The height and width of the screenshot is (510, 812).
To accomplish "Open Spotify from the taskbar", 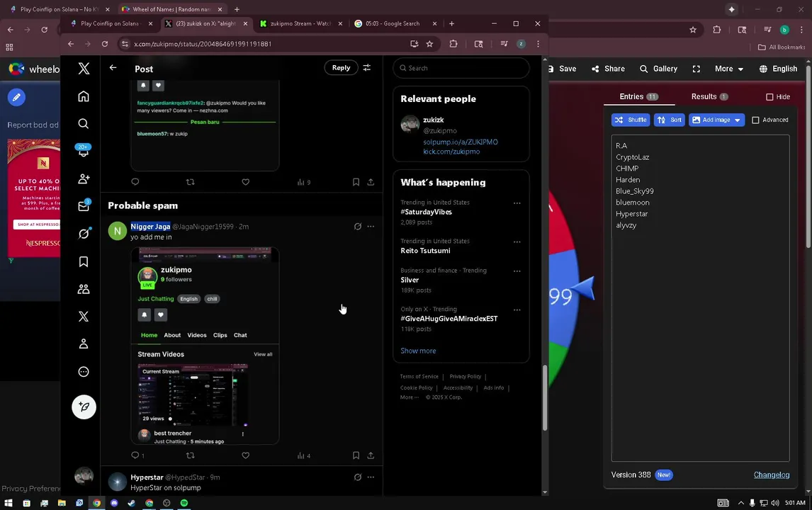I will (x=184, y=503).
